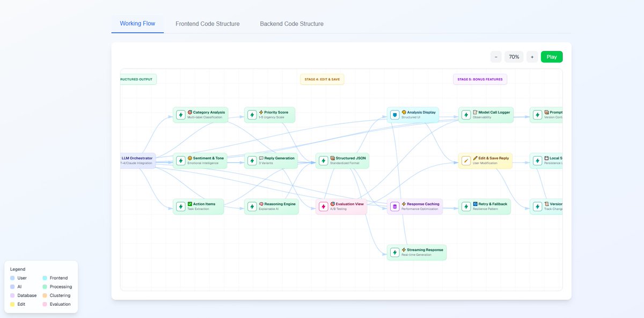Click the Edit & Save Reply pencil icon
The height and width of the screenshot is (318, 644).
pos(466,160)
